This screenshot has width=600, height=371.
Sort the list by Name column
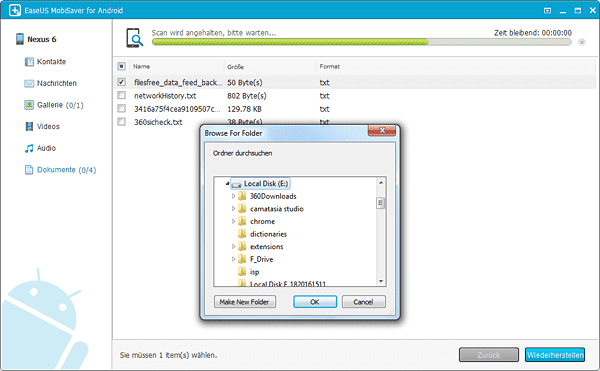[x=141, y=67]
